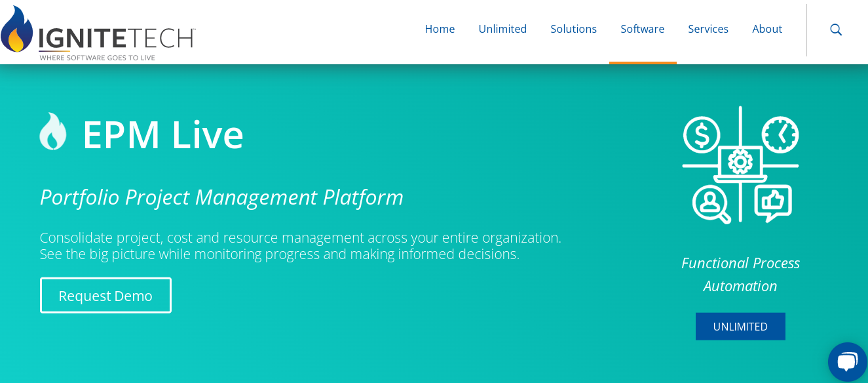The image size is (868, 383).
Task: Click the 'Functional Process Automation' caption
Action: point(740,274)
